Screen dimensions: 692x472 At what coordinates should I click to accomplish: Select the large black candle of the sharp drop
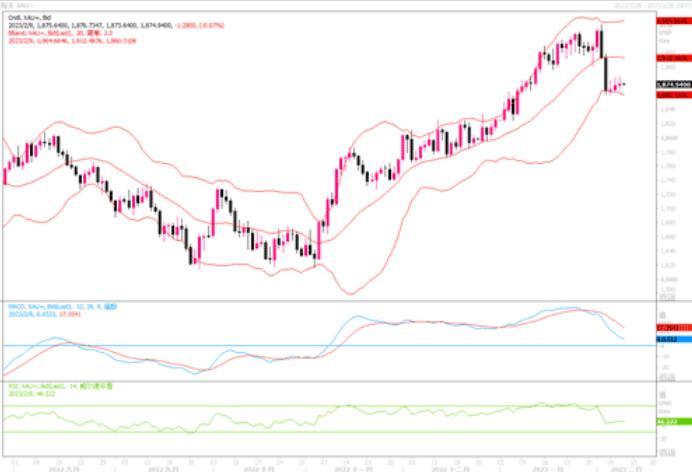pos(605,72)
